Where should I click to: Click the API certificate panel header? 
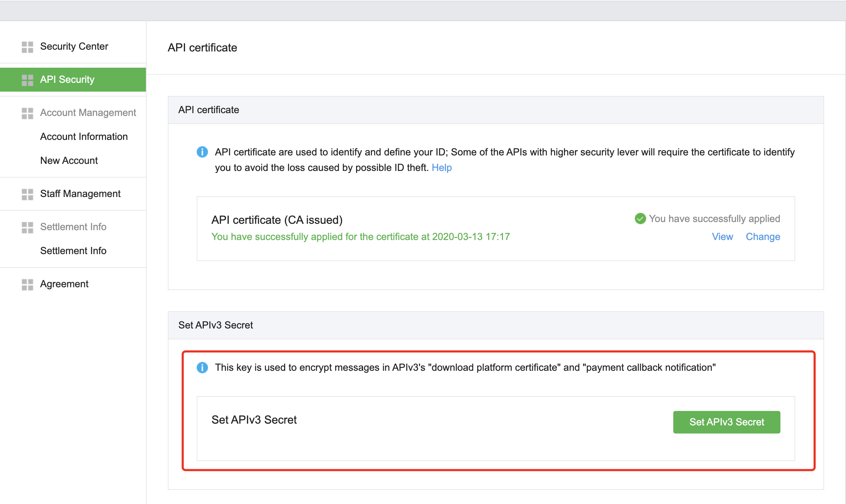click(x=209, y=110)
